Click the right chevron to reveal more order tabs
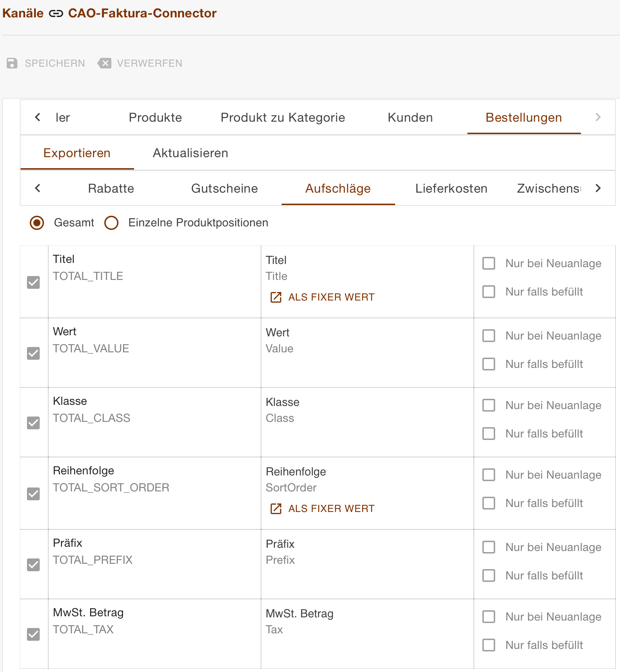This screenshot has width=620, height=672. click(598, 117)
